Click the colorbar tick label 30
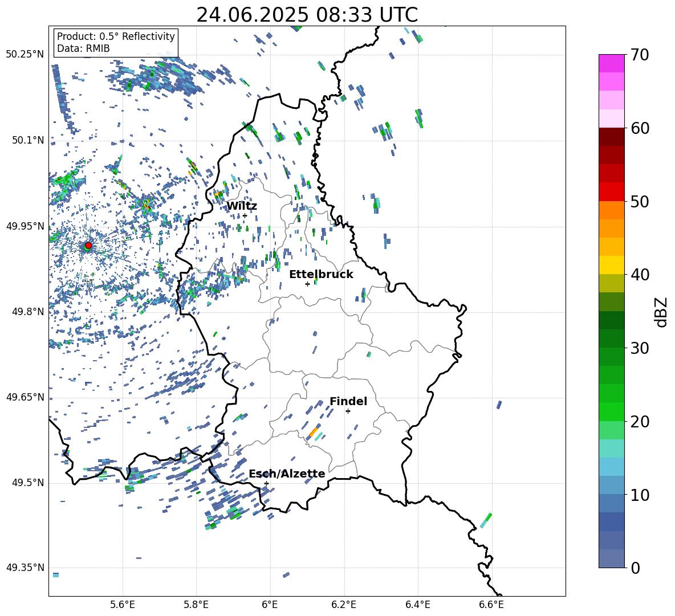Image resolution: width=675 pixels, height=616 pixels. point(640,348)
